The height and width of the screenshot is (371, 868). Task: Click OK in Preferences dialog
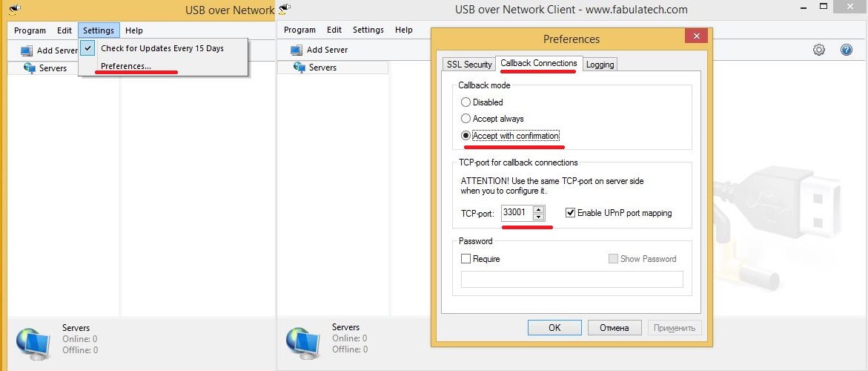(554, 327)
